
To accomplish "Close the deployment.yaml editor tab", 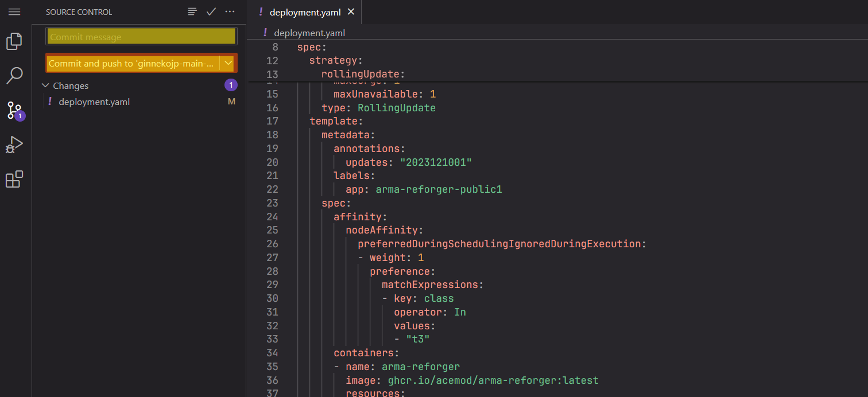I will point(351,11).
